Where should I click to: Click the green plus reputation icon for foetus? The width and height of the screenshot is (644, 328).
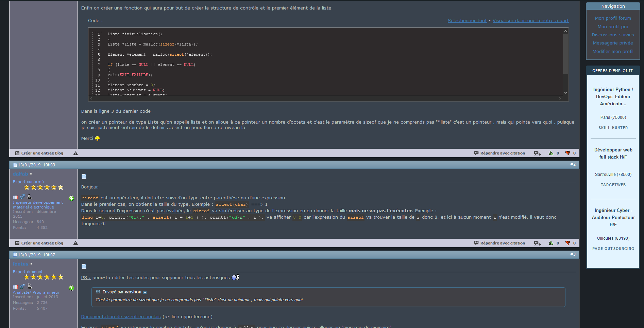(x=71, y=288)
